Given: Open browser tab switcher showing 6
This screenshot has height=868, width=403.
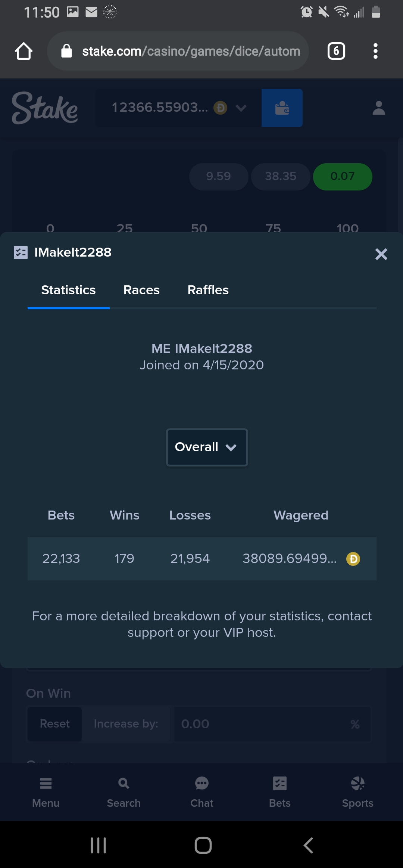Looking at the screenshot, I should (x=336, y=51).
